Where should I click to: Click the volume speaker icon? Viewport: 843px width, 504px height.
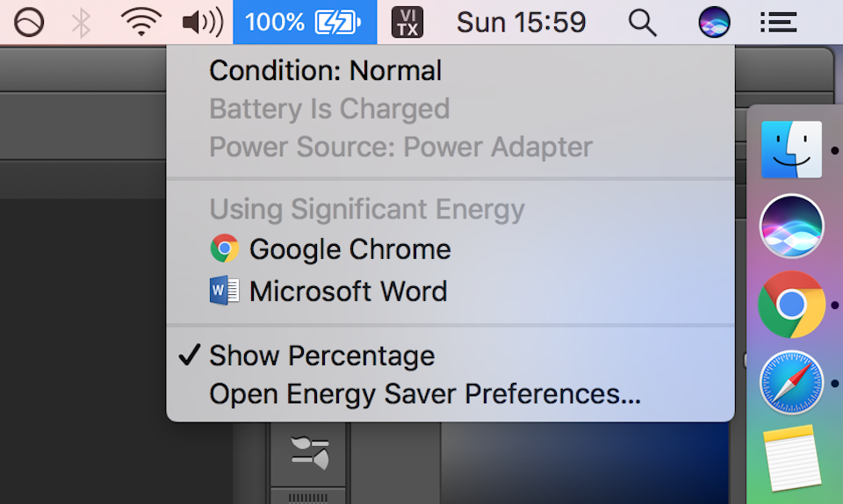click(202, 22)
